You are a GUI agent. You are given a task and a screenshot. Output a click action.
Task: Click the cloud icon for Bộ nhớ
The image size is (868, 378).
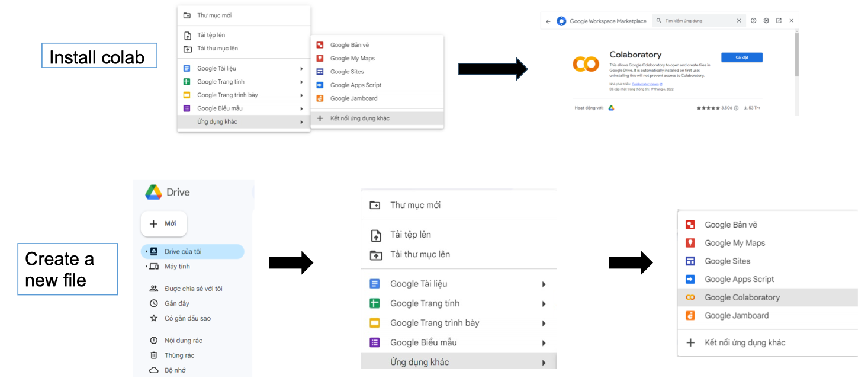tap(154, 370)
